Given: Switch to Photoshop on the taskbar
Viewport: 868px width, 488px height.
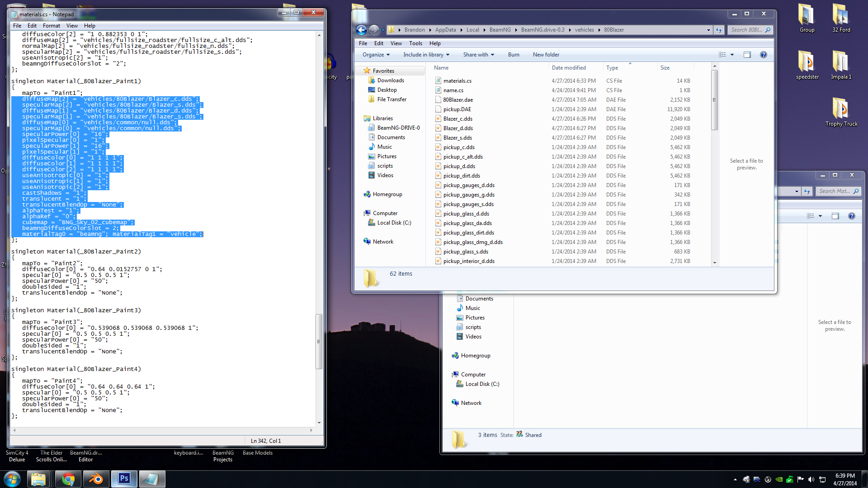Looking at the screenshot, I should (124, 479).
